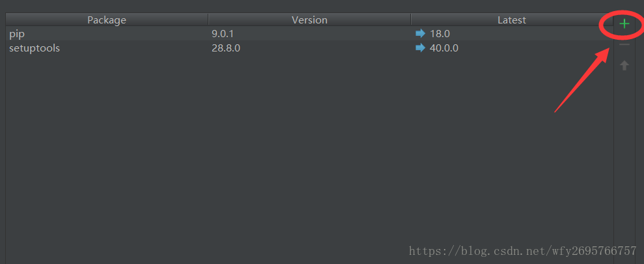Sort by the Latest column header

(511, 20)
